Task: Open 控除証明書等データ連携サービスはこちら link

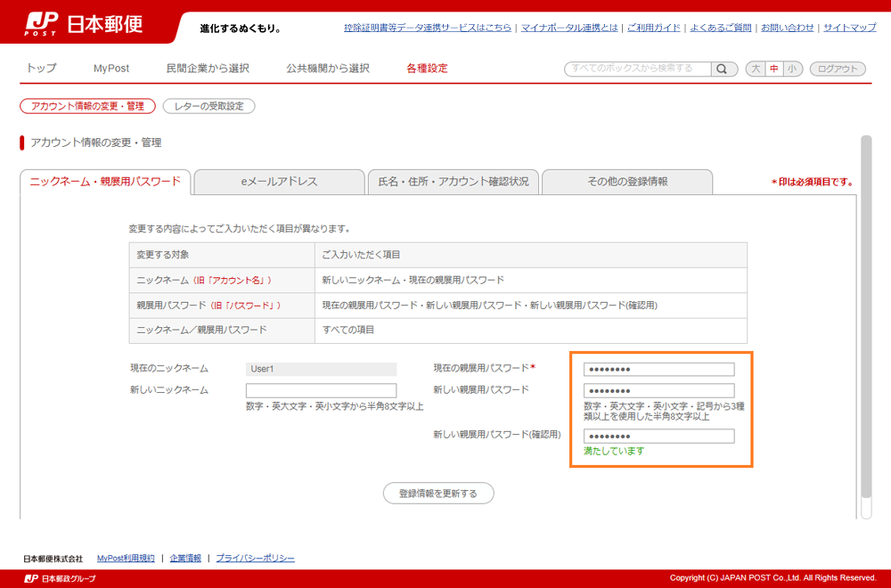Action: click(x=428, y=28)
